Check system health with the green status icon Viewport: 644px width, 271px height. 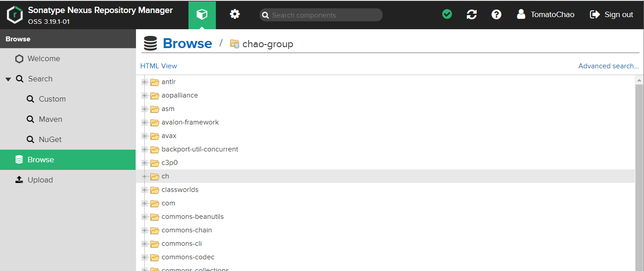coord(447,14)
